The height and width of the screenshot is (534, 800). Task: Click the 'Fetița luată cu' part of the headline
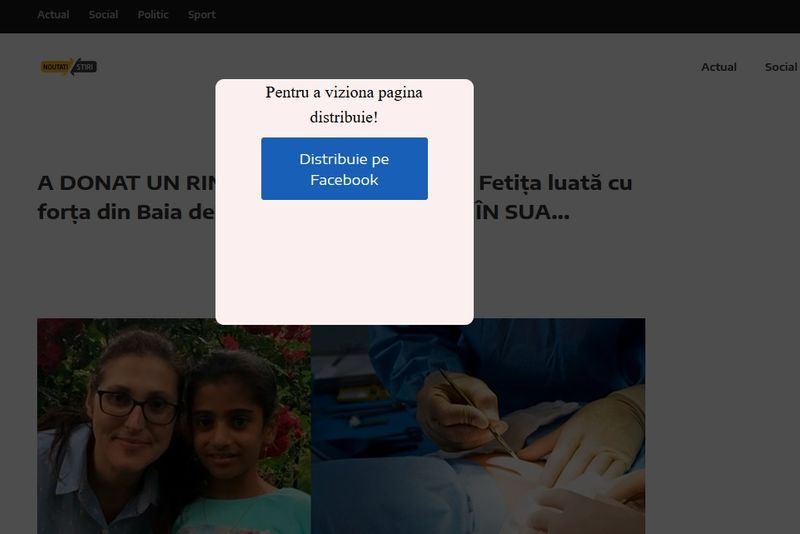(555, 184)
